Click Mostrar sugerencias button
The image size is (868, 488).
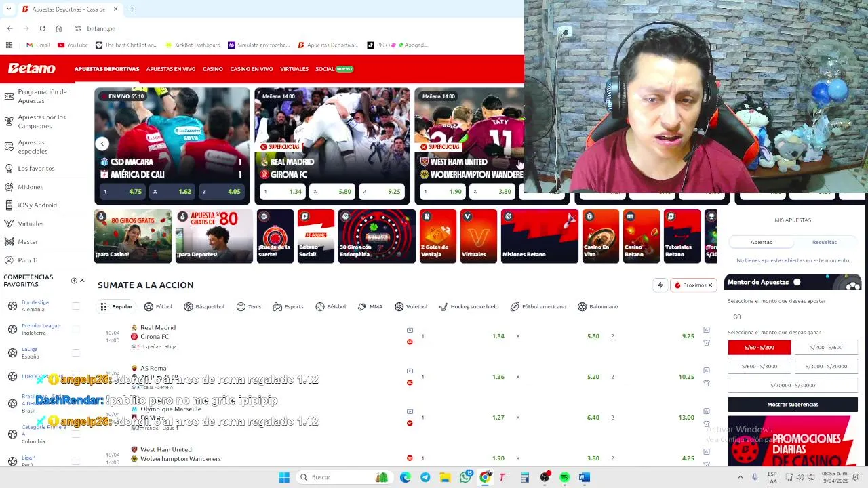tap(793, 405)
